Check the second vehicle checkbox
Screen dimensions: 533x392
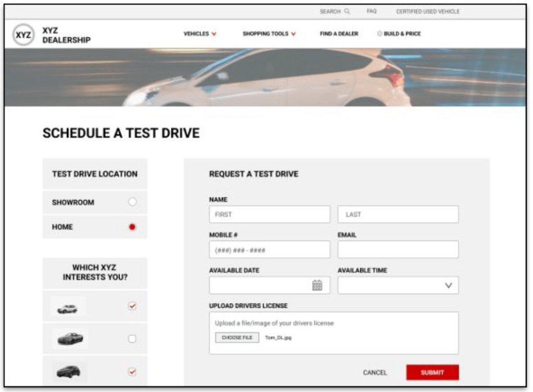(132, 339)
